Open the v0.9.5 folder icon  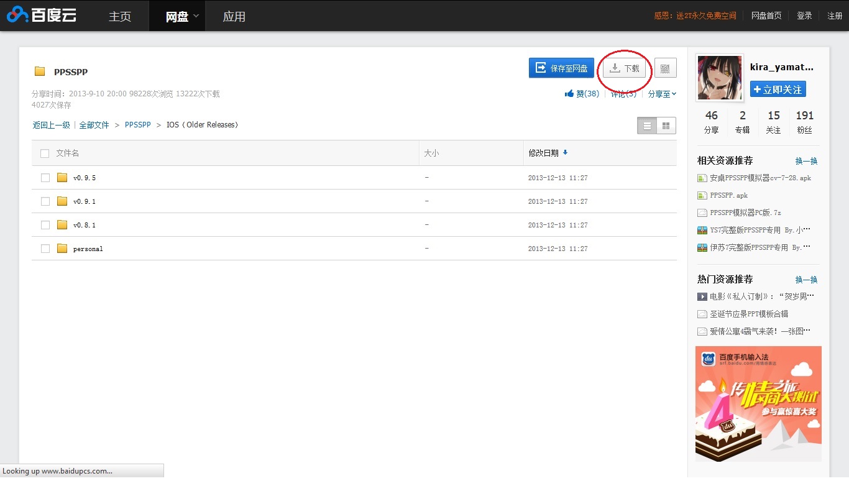(x=62, y=178)
